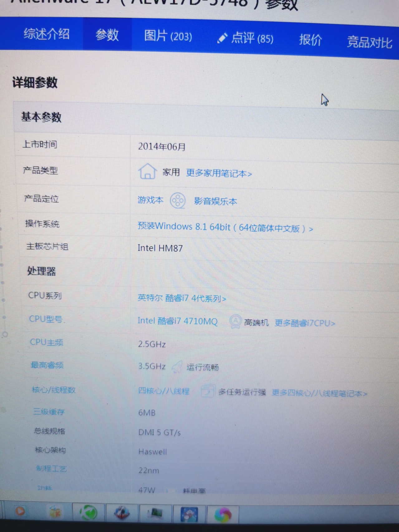The width and height of the screenshot is (399, 532).
Task: Open the 英特尔 酷睿i7 4代系列 link
Action: click(x=182, y=298)
